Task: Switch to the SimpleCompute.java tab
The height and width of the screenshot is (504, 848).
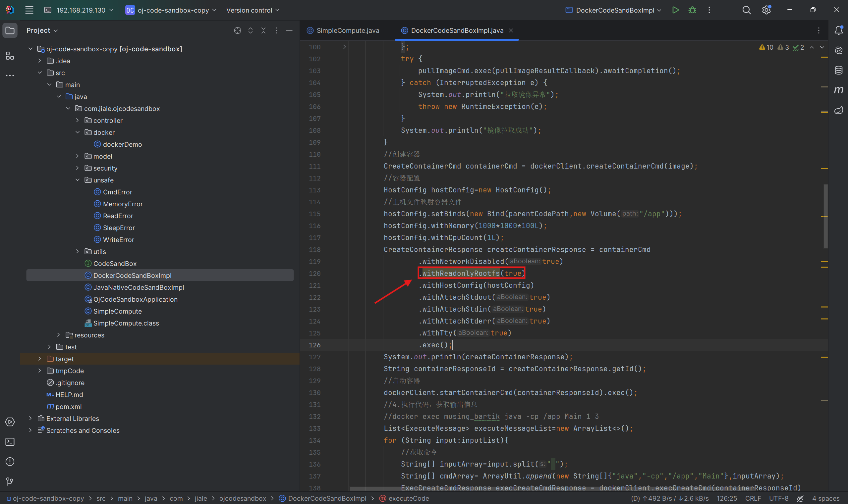Action: pyautogui.click(x=347, y=30)
